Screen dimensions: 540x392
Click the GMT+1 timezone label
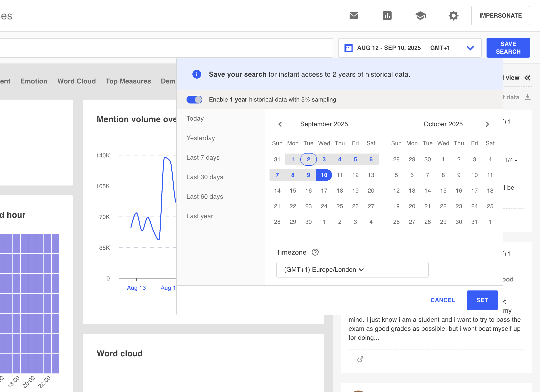[x=440, y=48]
